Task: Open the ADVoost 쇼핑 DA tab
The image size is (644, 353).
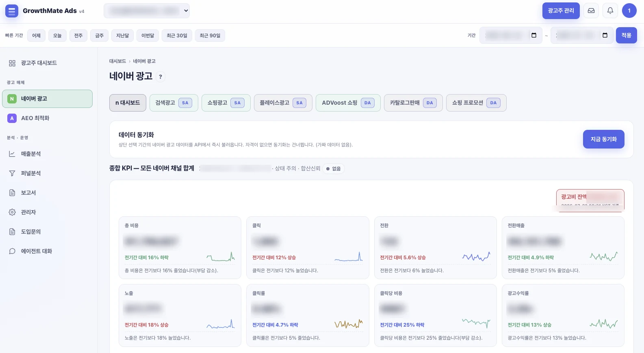Action: pyautogui.click(x=348, y=103)
